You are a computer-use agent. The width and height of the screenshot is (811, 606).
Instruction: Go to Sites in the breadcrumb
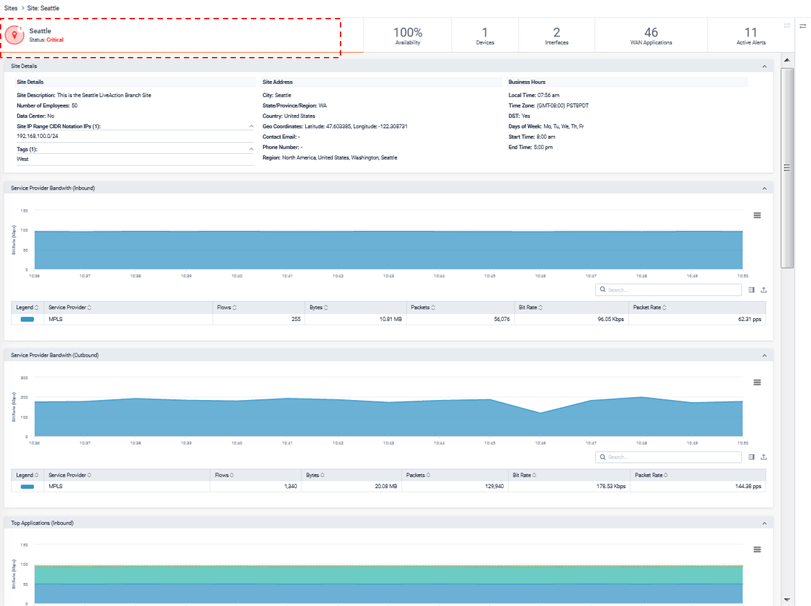click(x=11, y=8)
